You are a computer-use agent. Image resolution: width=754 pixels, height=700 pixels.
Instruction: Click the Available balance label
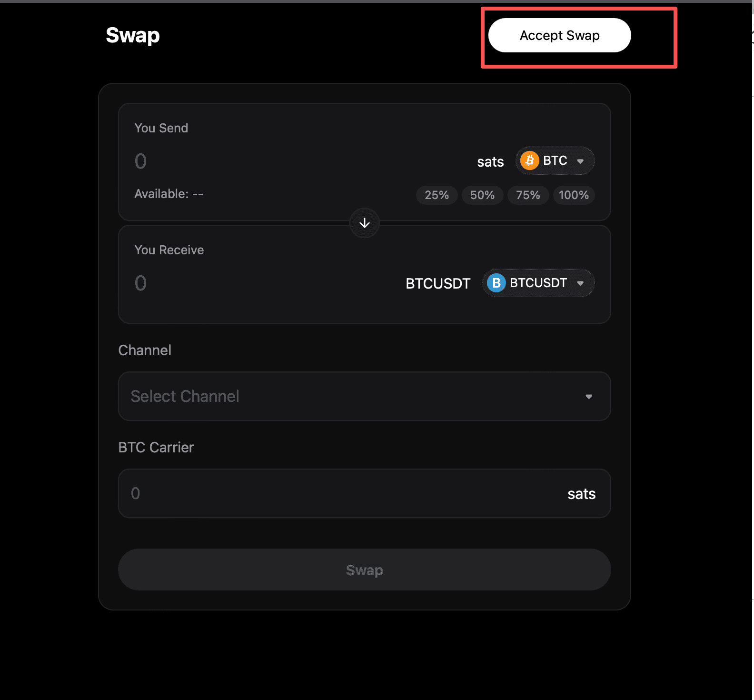pyautogui.click(x=169, y=194)
